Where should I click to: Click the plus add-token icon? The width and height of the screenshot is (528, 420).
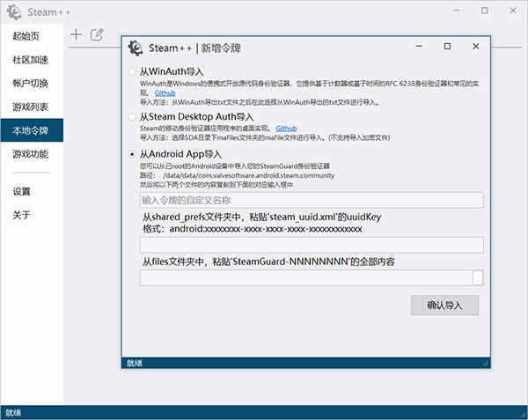[77, 34]
